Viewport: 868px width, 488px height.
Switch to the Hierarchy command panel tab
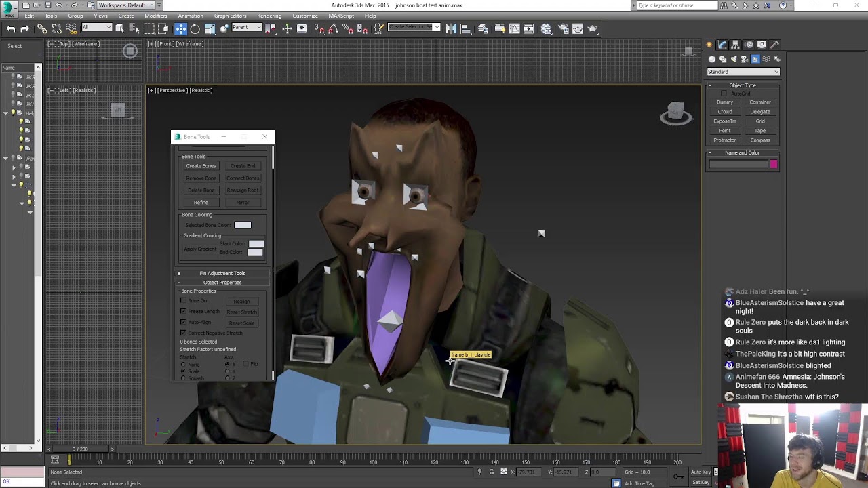coord(736,45)
